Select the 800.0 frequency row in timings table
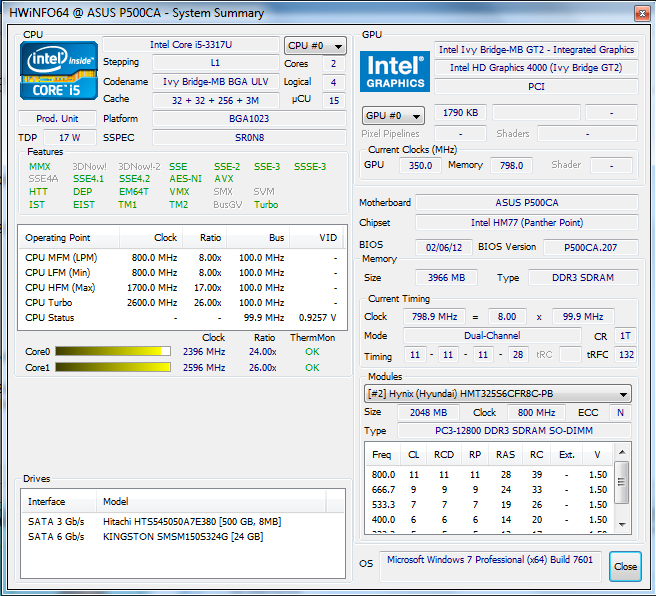 coord(489,475)
